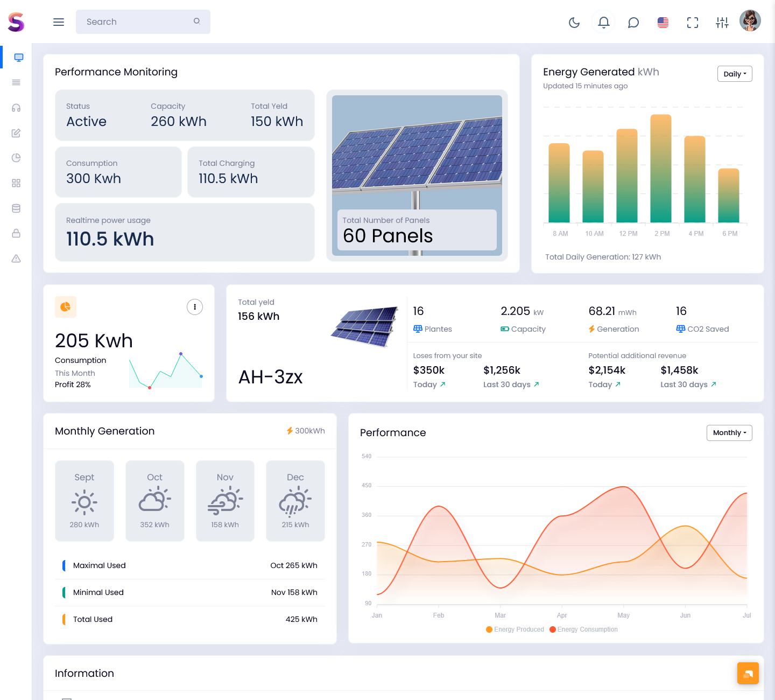Open the pie chart icon in sidebar
The height and width of the screenshot is (700, 775).
[16, 158]
